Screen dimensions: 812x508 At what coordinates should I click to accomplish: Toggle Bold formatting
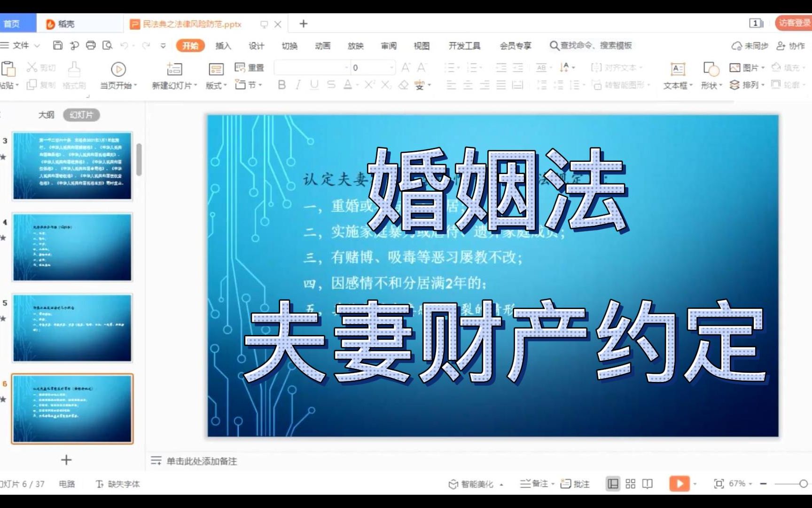281,85
